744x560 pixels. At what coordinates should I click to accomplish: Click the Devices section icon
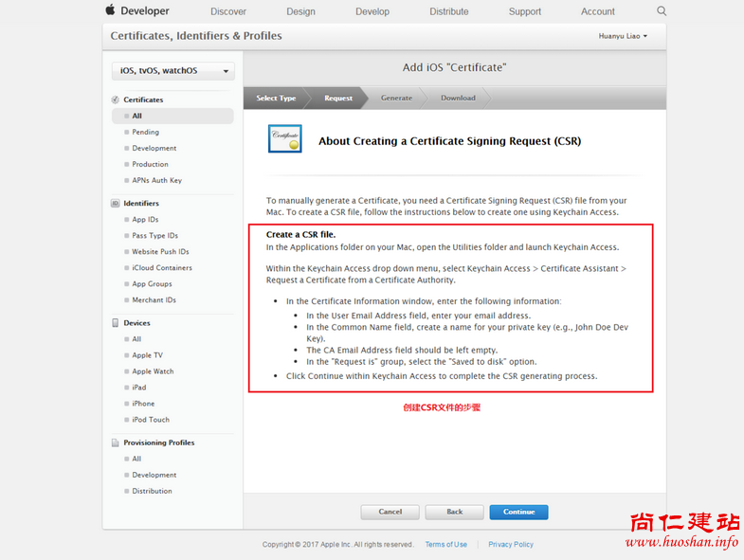click(116, 323)
